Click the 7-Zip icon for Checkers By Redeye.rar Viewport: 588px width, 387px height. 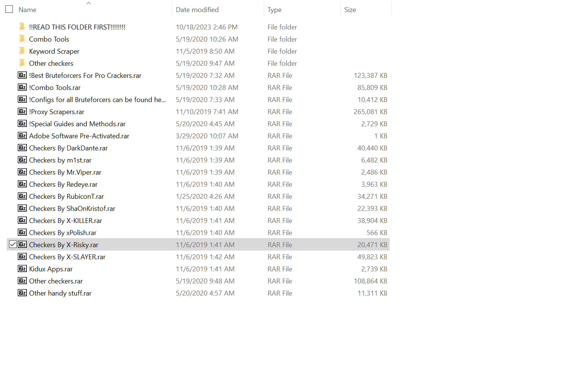pos(22,184)
